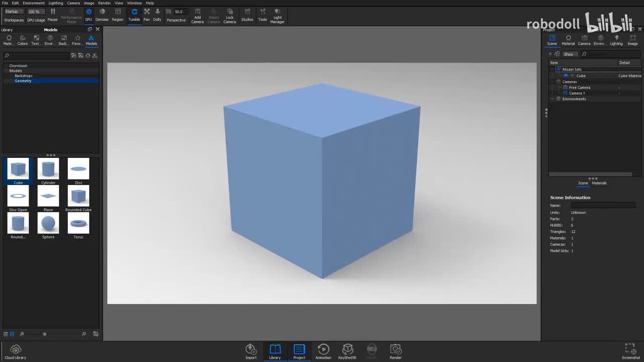Viewport: 644px width, 362px height.
Task: Open the Window menu
Action: (x=134, y=3)
